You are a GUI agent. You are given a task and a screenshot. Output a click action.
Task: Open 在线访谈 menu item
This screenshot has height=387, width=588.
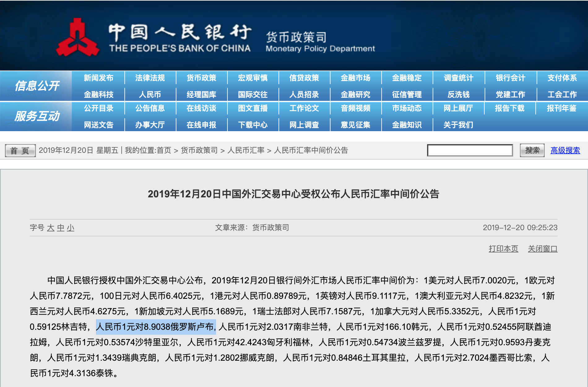[x=201, y=108]
